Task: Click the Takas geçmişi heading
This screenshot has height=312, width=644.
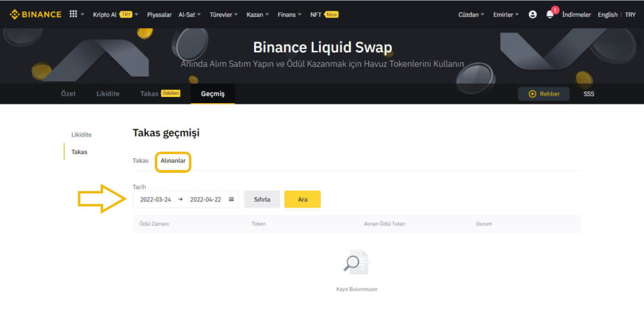Action: (166, 133)
